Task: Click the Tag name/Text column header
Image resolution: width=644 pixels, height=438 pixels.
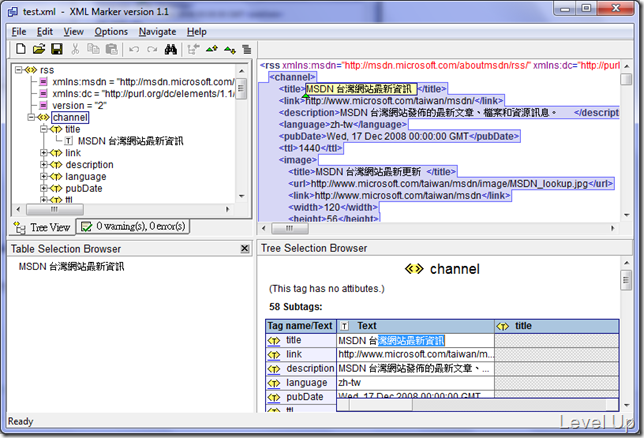Action: click(301, 326)
